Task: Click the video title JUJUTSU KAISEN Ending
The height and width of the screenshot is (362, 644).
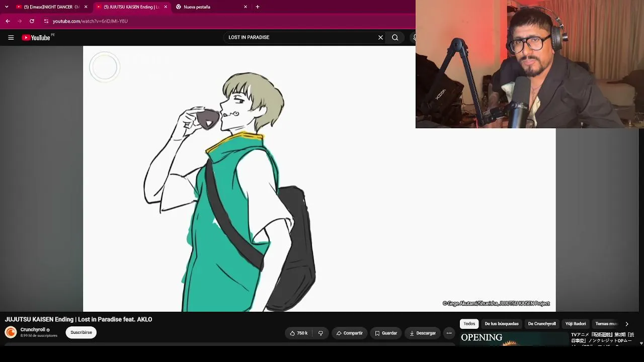Action: pos(78,319)
